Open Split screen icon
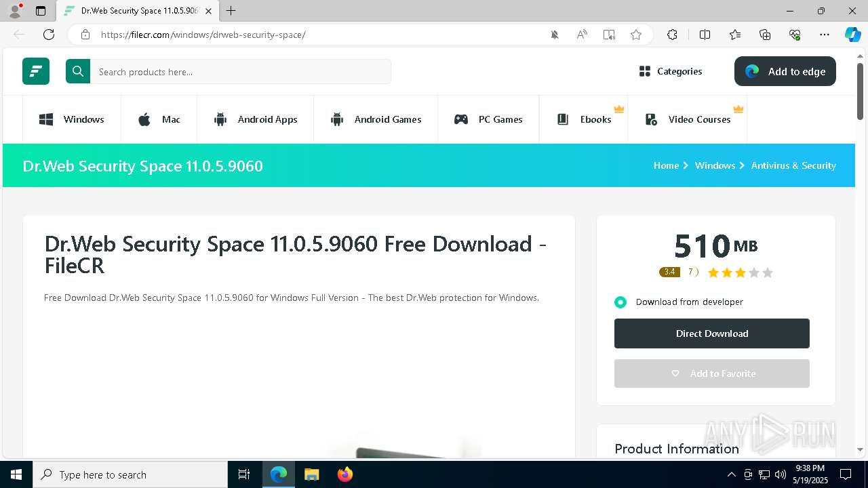Screen dimensions: 868x488 point(705,35)
